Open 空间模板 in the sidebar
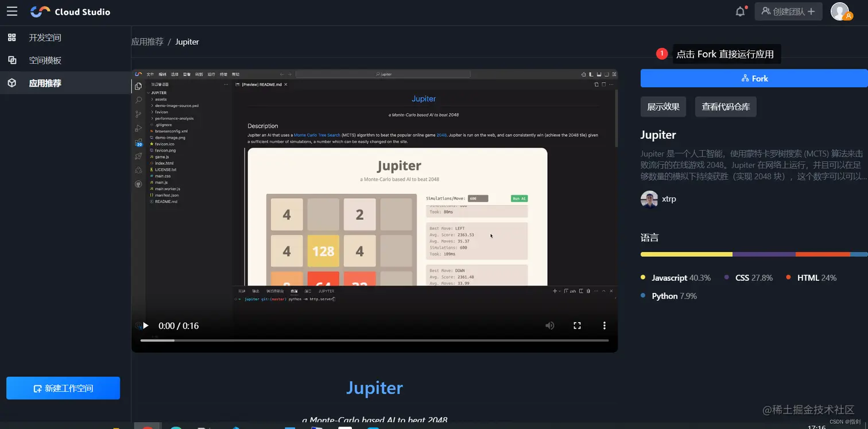 [65, 60]
